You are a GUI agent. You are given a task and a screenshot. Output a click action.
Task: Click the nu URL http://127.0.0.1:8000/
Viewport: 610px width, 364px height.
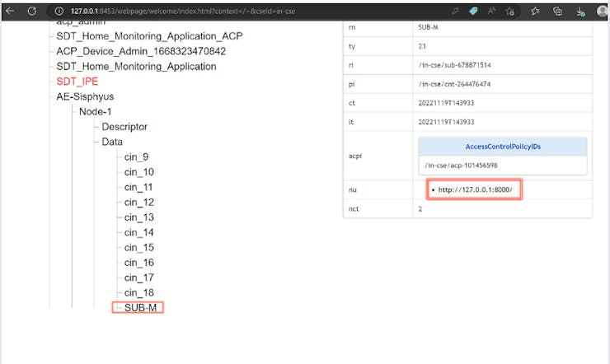tap(475, 189)
